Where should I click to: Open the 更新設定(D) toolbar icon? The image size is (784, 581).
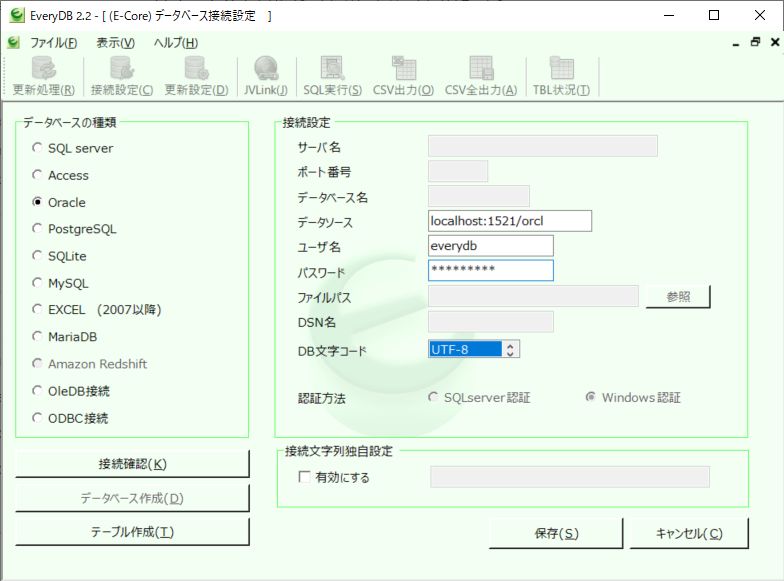(x=196, y=76)
